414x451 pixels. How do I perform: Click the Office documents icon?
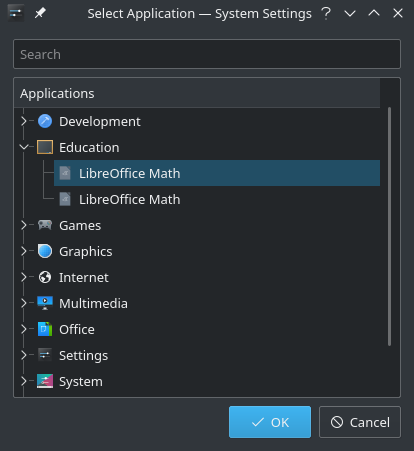(x=45, y=329)
